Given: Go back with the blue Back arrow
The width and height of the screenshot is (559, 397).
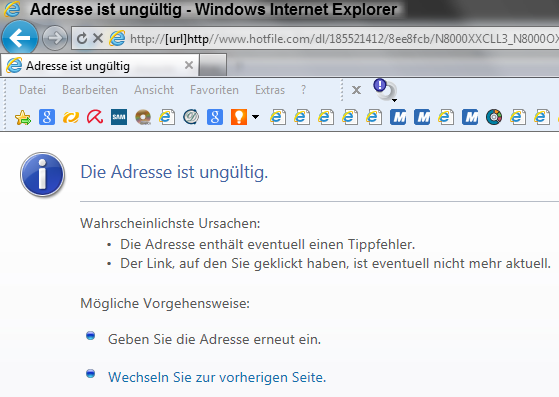Looking at the screenshot, I should click(20, 38).
